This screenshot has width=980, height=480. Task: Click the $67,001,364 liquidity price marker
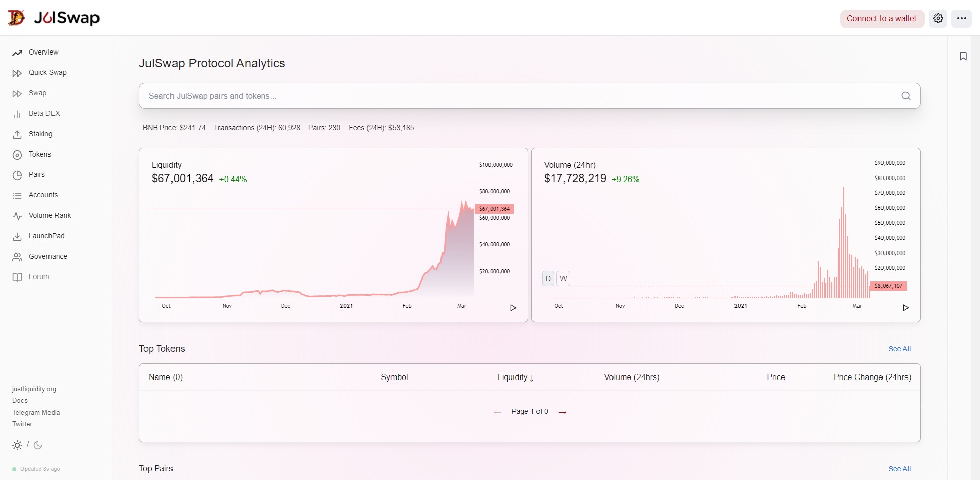click(494, 209)
